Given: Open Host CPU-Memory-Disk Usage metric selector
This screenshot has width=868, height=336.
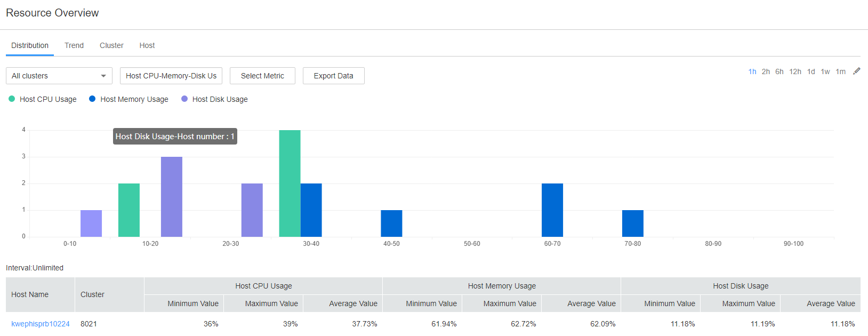Looking at the screenshot, I should coord(171,76).
